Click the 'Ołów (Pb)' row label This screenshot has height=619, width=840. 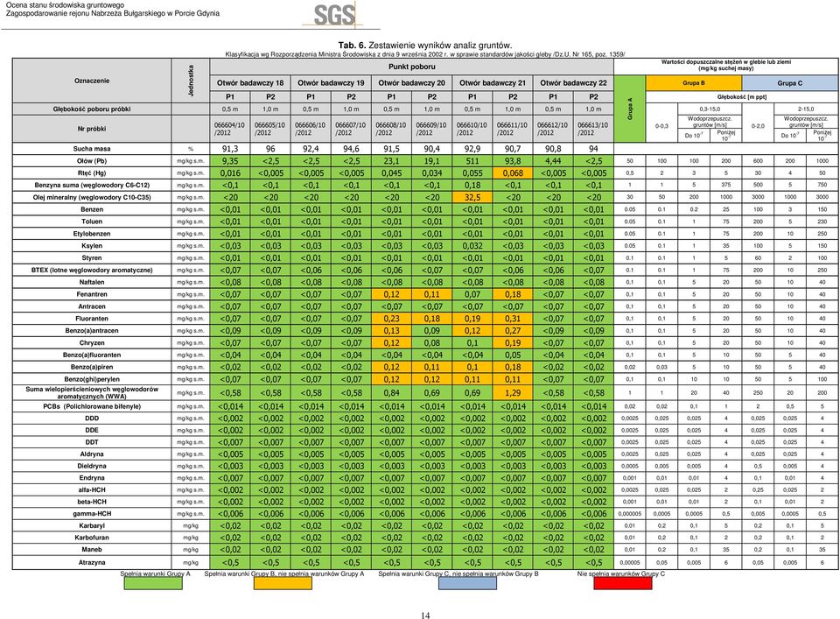pyautogui.click(x=92, y=161)
